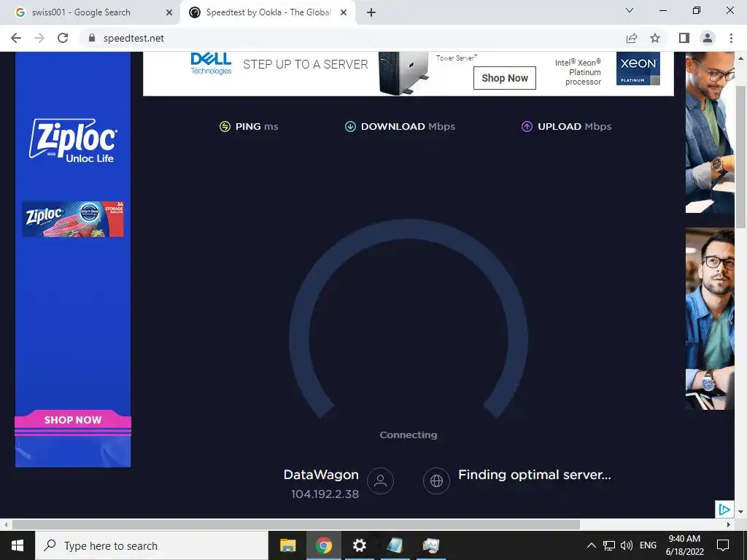Close the Speedtest by Ookla tab
This screenshot has height=560, width=747.
[x=344, y=12]
